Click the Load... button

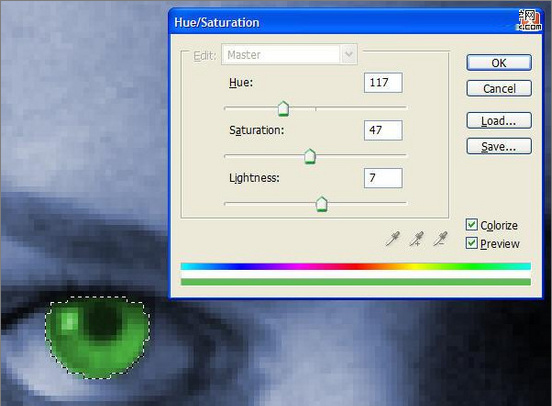(499, 120)
